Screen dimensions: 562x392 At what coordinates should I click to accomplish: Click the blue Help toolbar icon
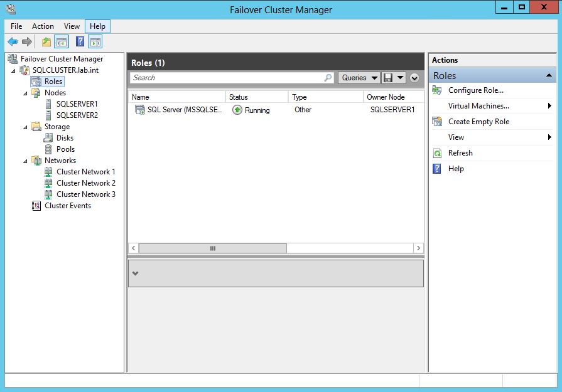tap(80, 41)
